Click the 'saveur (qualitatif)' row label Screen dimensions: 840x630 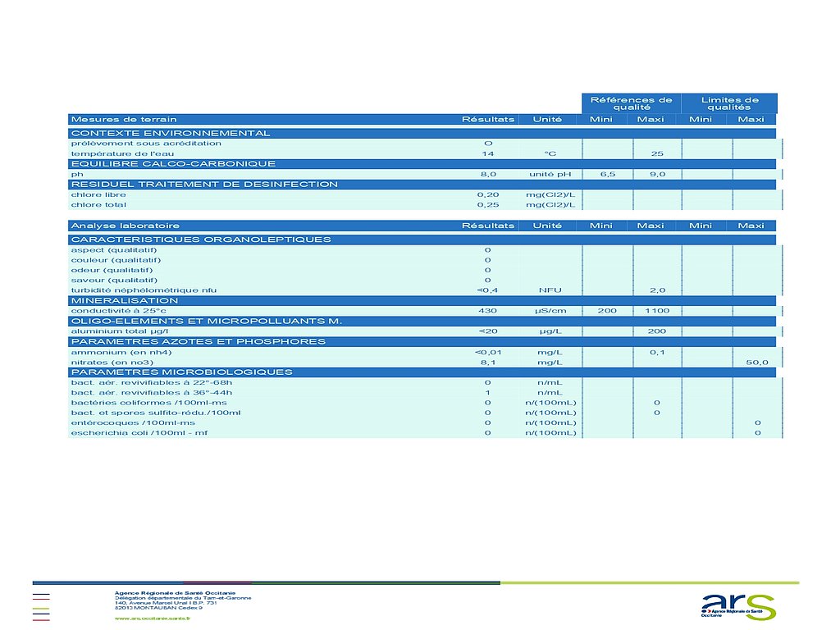114,281
